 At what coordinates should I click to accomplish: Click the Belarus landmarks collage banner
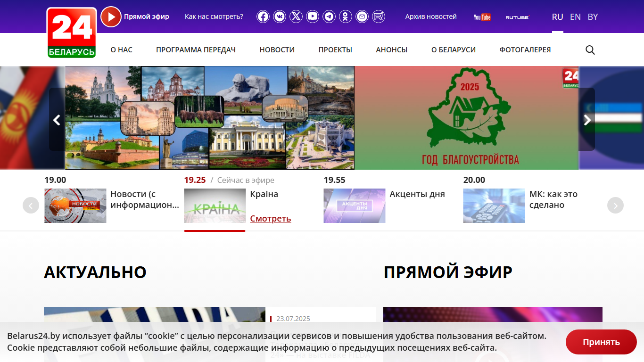(x=210, y=118)
